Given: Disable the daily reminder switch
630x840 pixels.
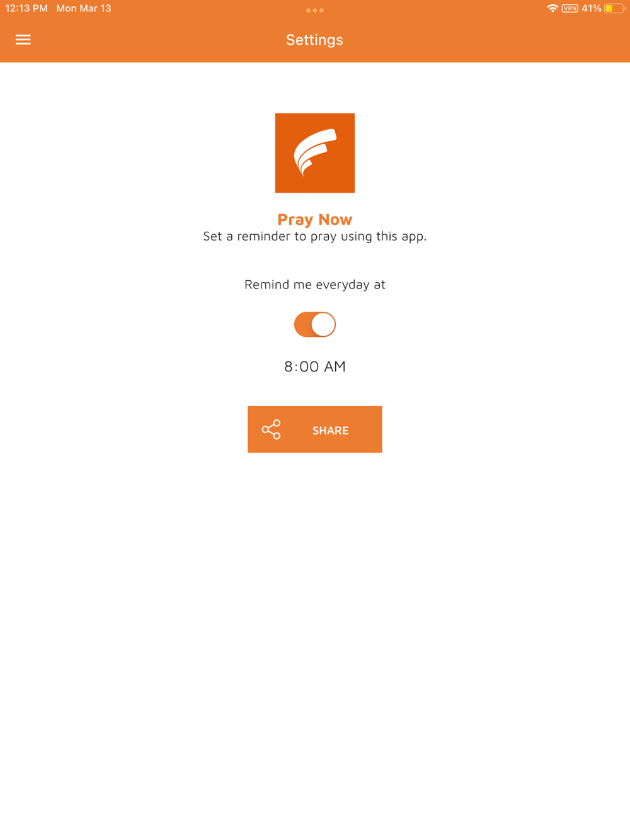Looking at the screenshot, I should [315, 324].
